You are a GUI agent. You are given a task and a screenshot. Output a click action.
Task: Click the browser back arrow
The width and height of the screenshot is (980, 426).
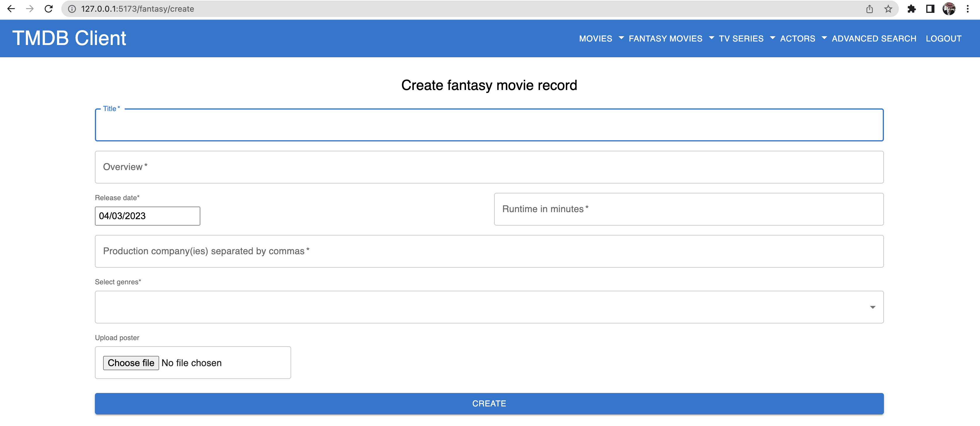click(11, 9)
